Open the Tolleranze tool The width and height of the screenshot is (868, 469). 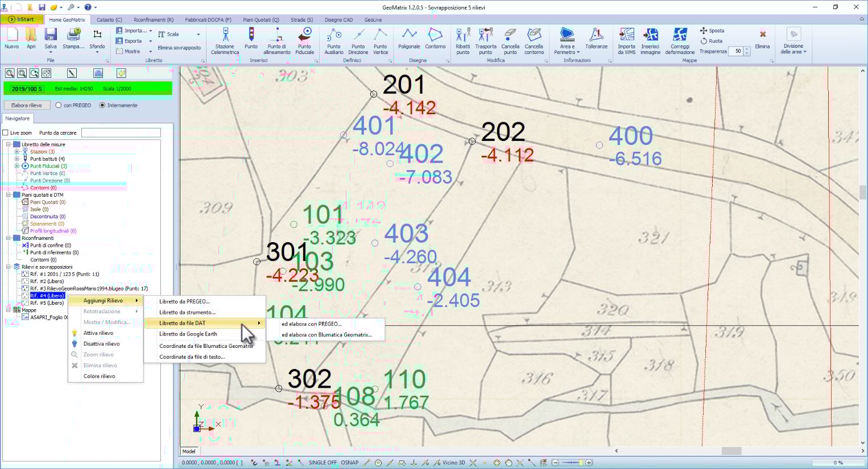coord(596,40)
